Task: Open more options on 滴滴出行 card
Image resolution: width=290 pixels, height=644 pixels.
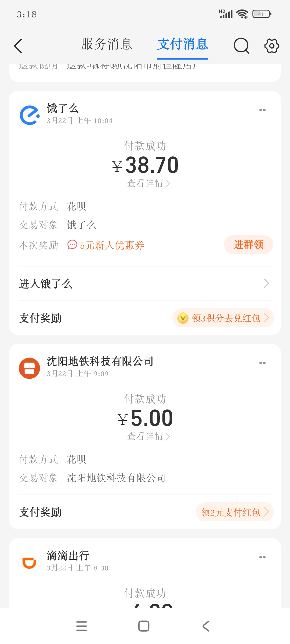Action: [x=262, y=557]
